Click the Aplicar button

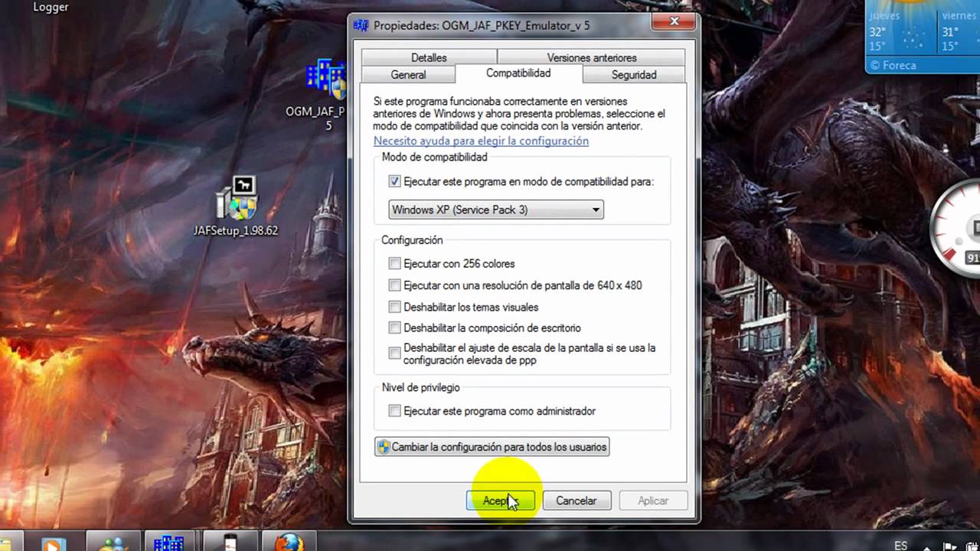(653, 500)
